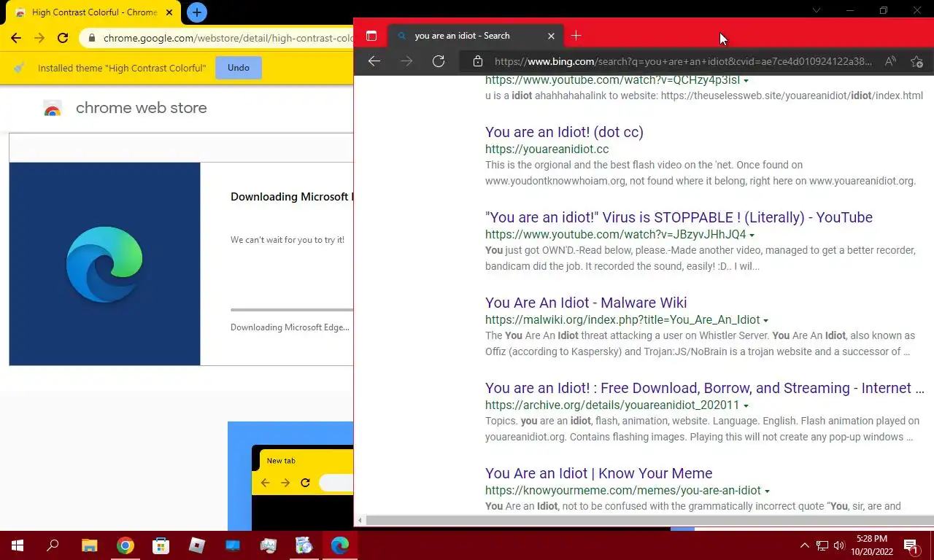Open the blue monitor app in the taskbar
The width and height of the screenshot is (934, 560).
tap(233, 545)
